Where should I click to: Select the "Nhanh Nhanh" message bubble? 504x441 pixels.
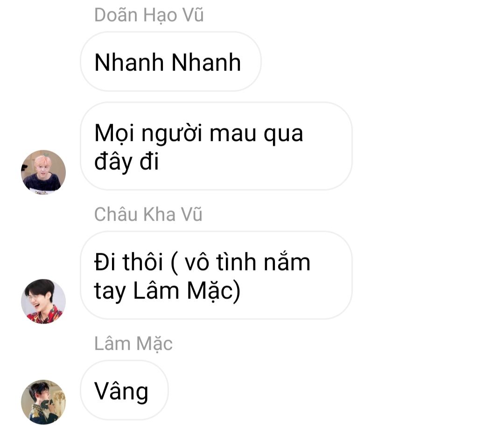pos(171,62)
